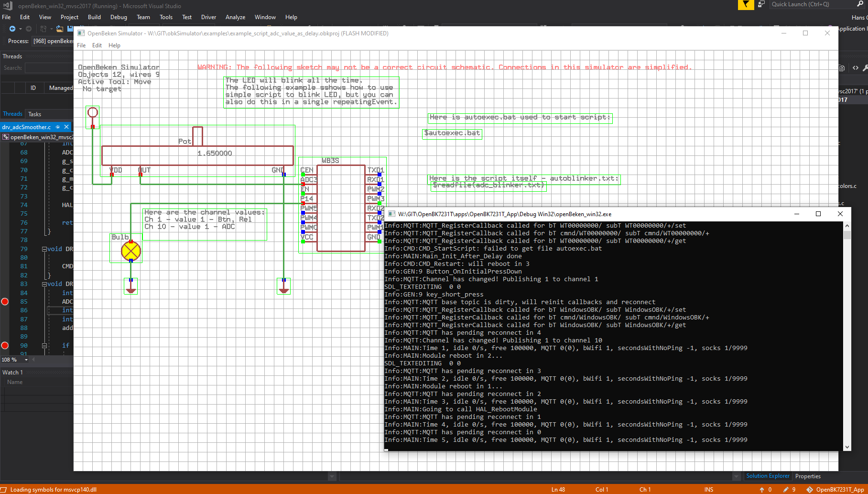Pin the drv_adcSmoother.c tab
The image size is (868, 494).
58,127
